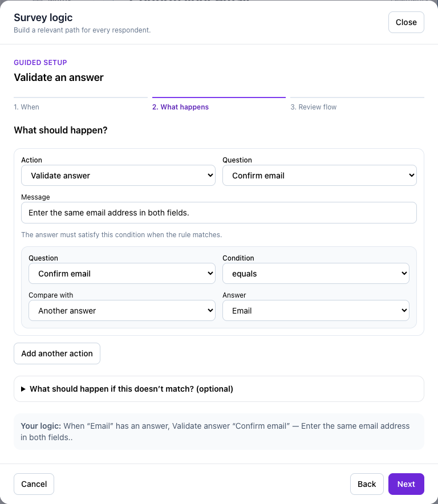Close the Survey logic dialog

pyautogui.click(x=406, y=22)
